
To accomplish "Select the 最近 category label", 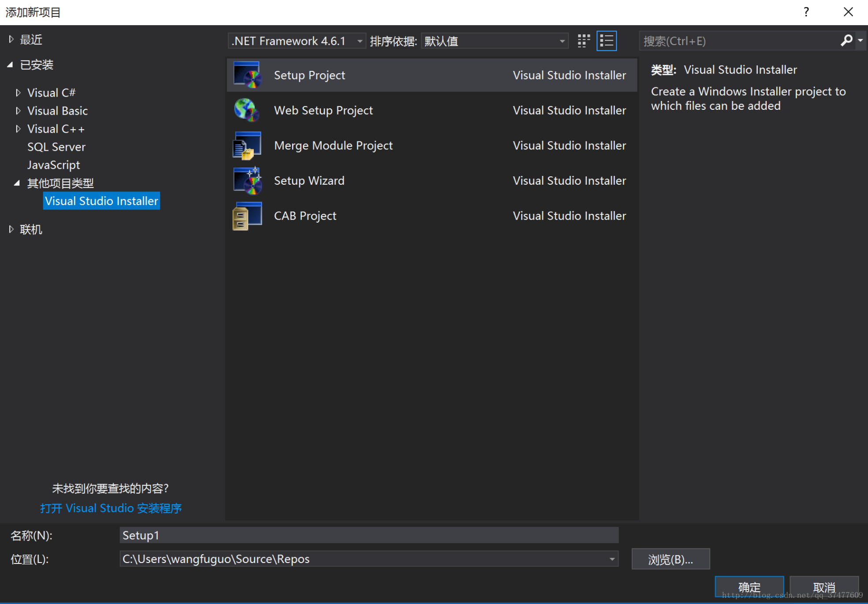I will point(31,40).
